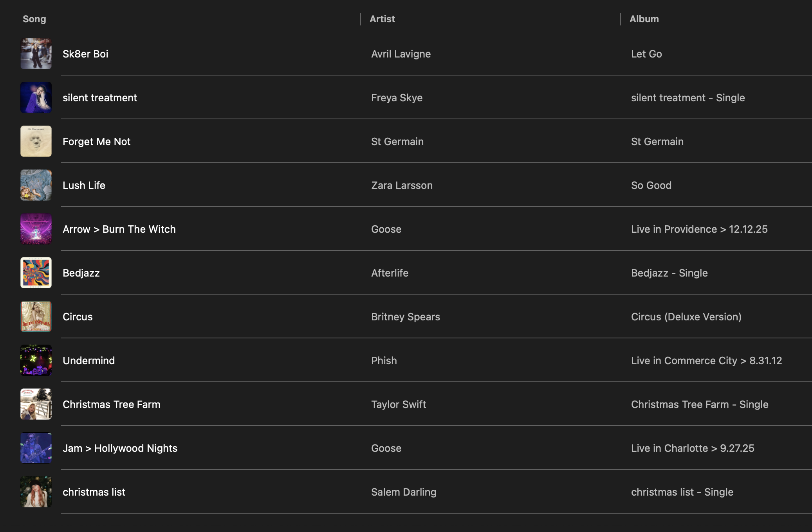This screenshot has height=532, width=812.
Task: Click the Bedjazz colorful cover art
Action: 36,273
